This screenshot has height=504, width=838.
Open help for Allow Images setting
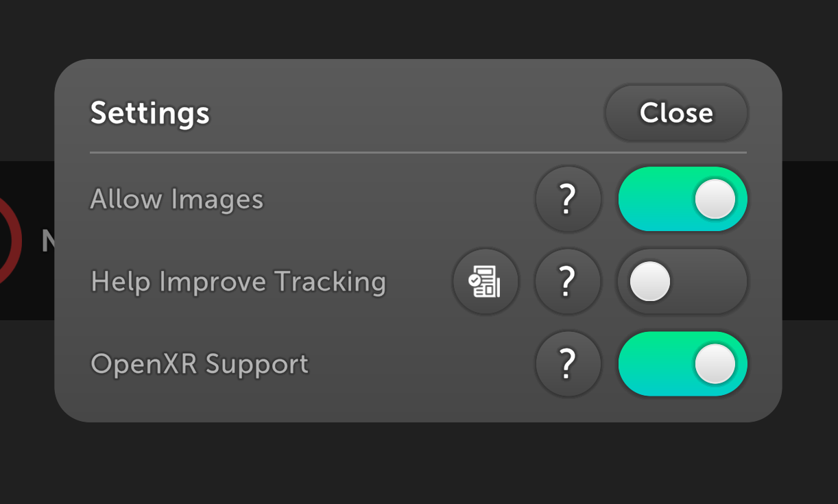(568, 200)
